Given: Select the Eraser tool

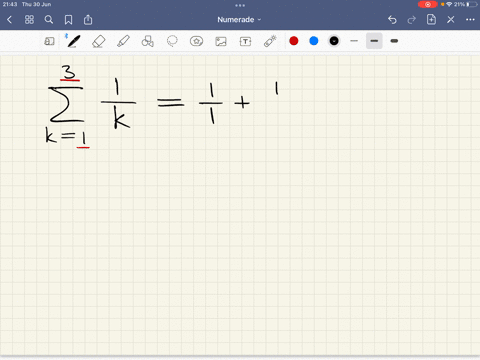Looking at the screenshot, I should click(98, 41).
